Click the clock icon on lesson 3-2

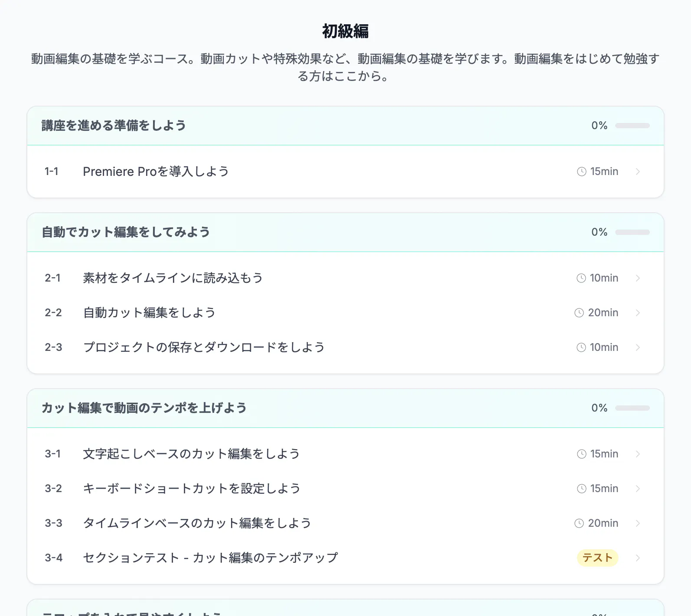[x=581, y=489]
